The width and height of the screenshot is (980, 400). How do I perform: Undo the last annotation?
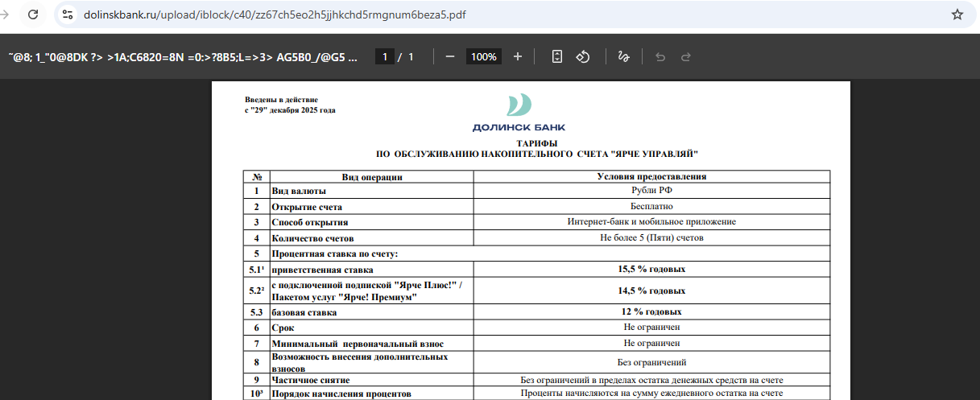660,57
